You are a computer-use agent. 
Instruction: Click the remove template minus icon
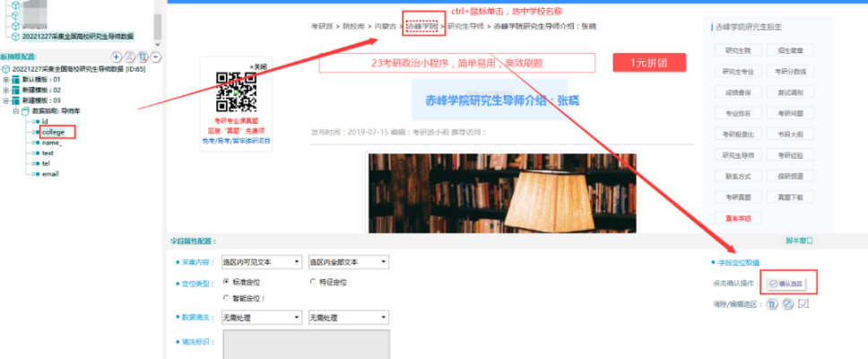click(x=155, y=57)
